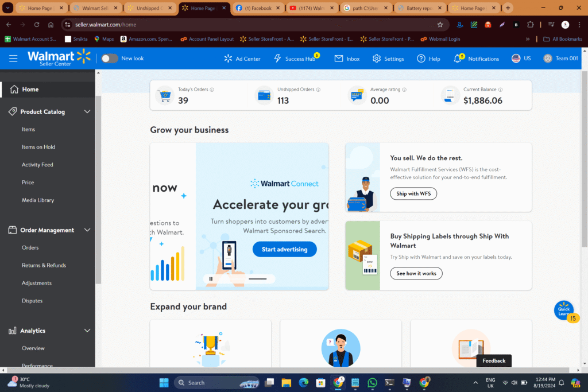Reload the page
588x392 pixels.
point(37,25)
